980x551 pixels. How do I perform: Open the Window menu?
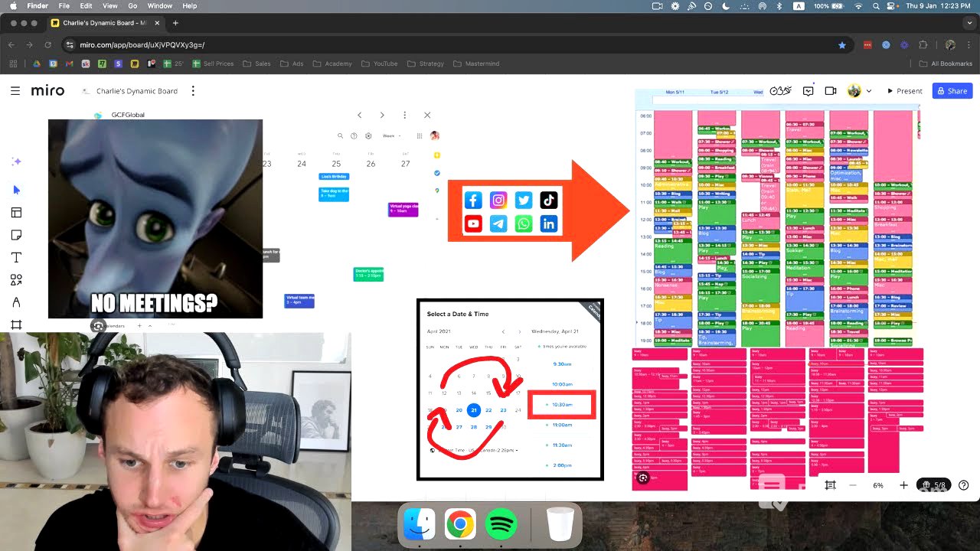[159, 5]
